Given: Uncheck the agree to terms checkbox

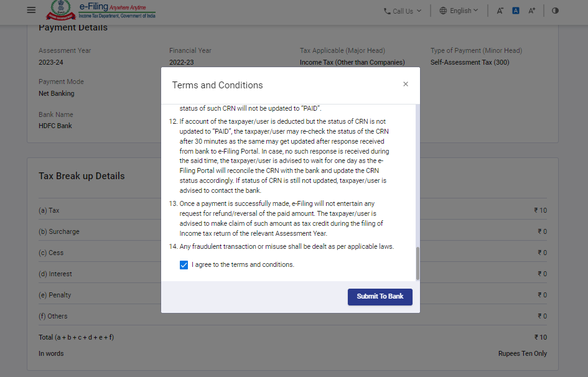Looking at the screenshot, I should coord(184,265).
